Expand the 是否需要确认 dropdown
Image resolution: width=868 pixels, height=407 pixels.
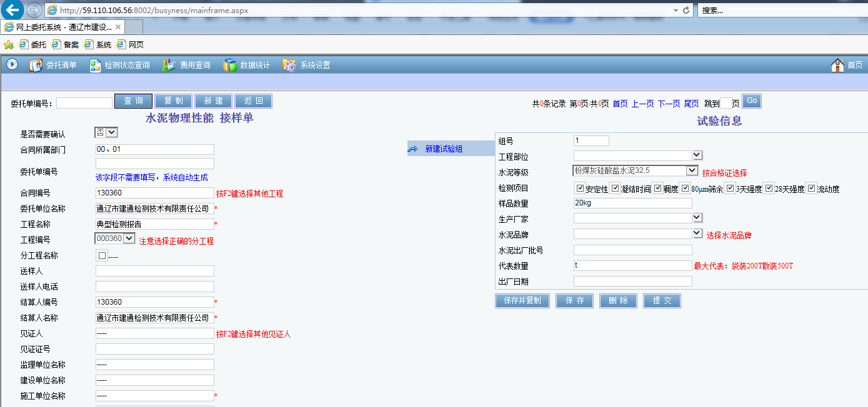click(x=111, y=132)
